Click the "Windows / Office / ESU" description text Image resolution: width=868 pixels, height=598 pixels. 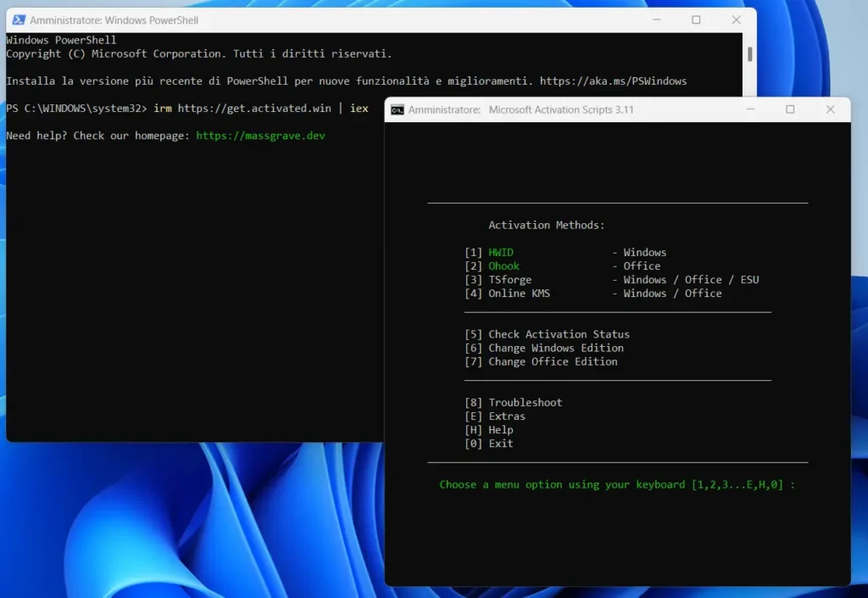692,280
